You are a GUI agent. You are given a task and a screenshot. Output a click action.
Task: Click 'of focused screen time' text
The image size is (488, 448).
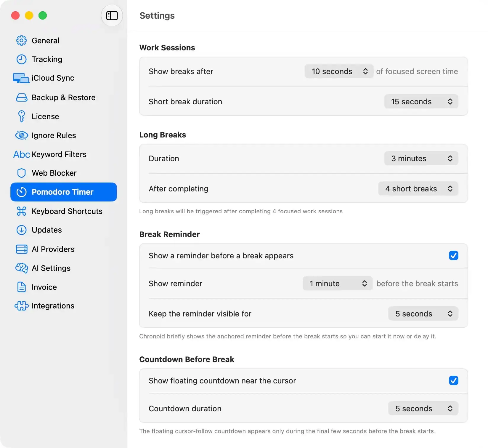click(417, 71)
